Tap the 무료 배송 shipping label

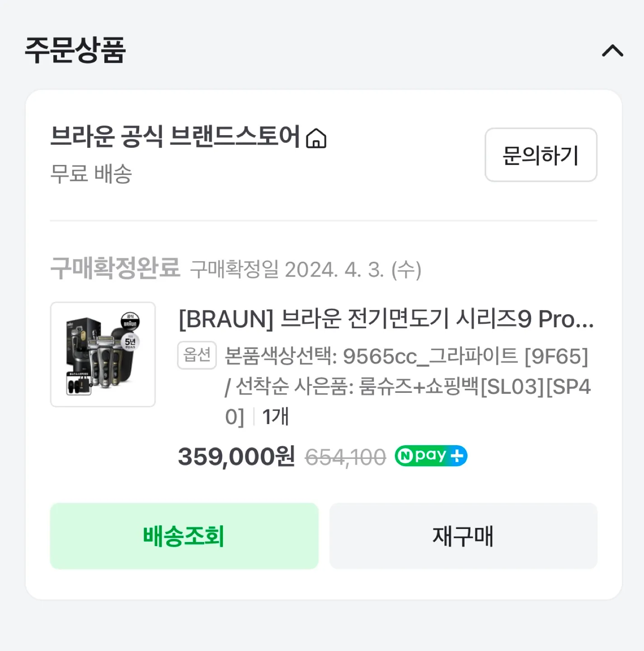tap(91, 174)
